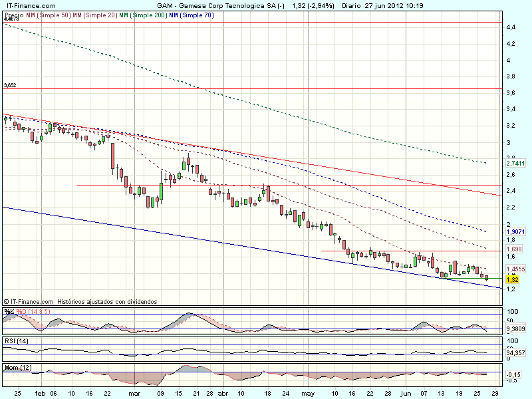Click the 'Históricos ajustados con dividendos' note

[107, 302]
